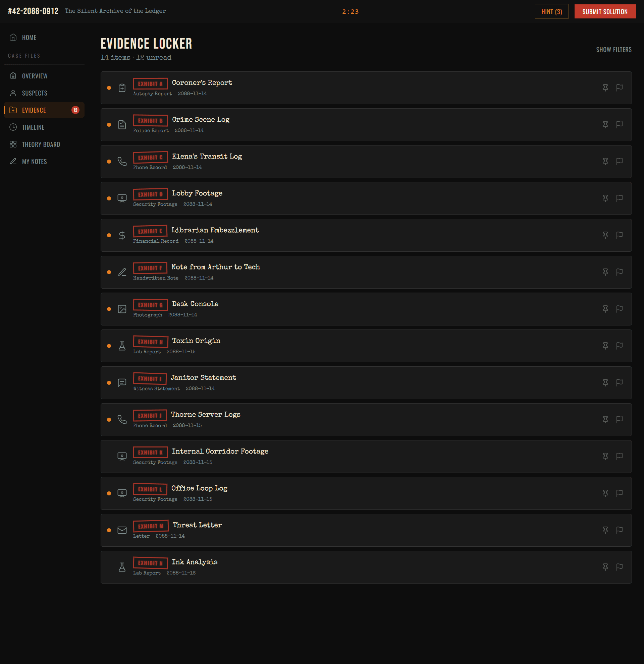Click the unread dot on Crime Scene Log

click(x=109, y=125)
